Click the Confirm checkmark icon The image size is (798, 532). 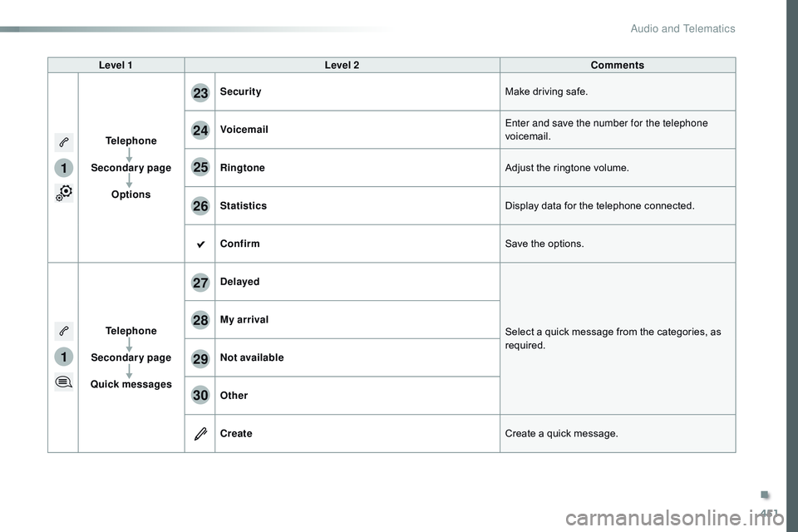pos(200,244)
